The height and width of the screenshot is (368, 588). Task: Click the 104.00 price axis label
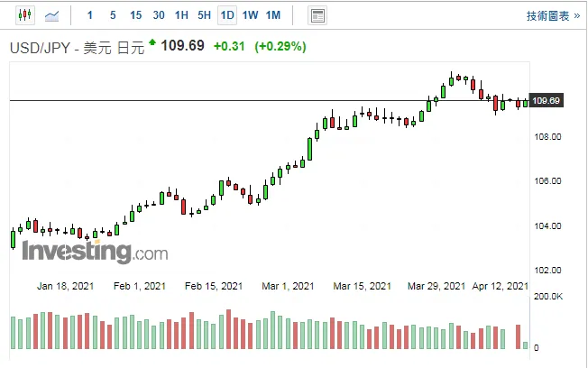click(547, 225)
